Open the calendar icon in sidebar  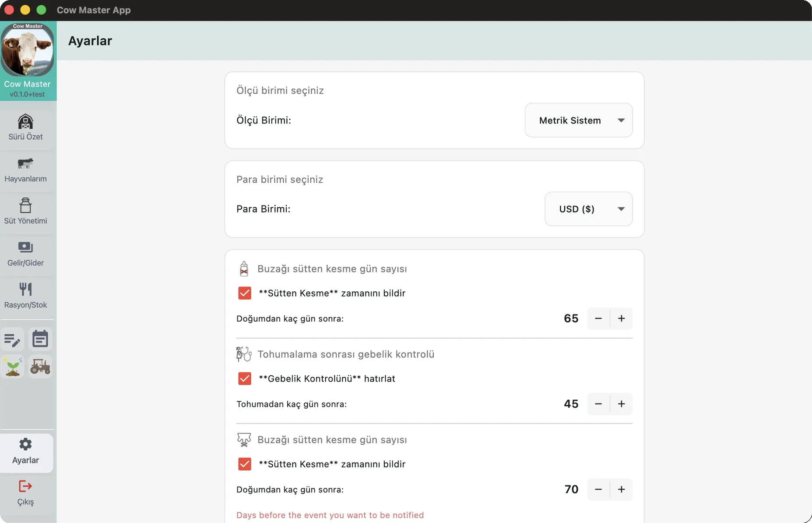point(40,339)
